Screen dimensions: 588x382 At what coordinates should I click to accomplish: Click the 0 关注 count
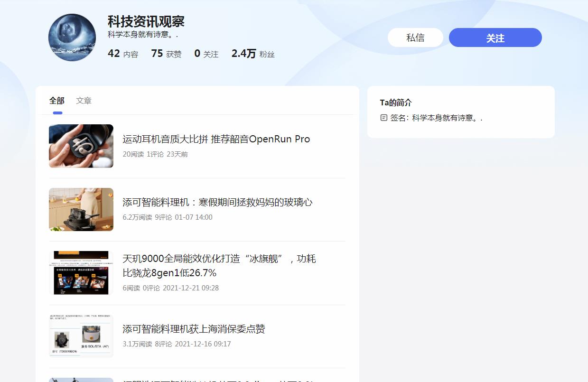pyautogui.click(x=206, y=54)
